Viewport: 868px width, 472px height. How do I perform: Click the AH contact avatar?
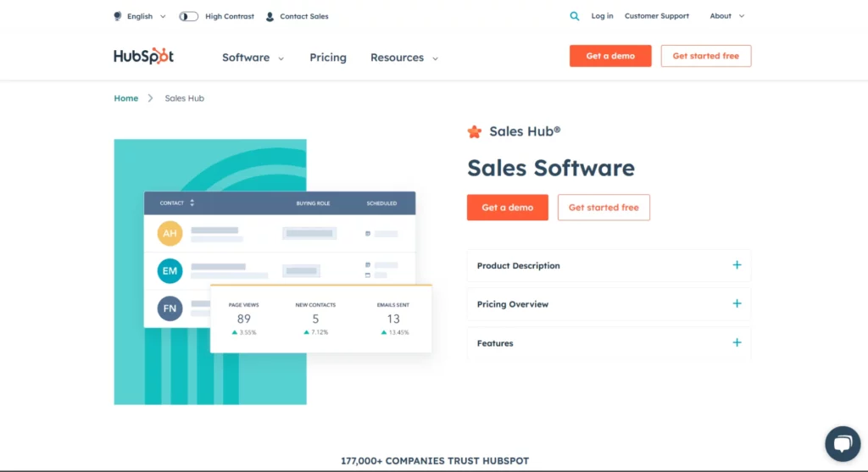170,234
